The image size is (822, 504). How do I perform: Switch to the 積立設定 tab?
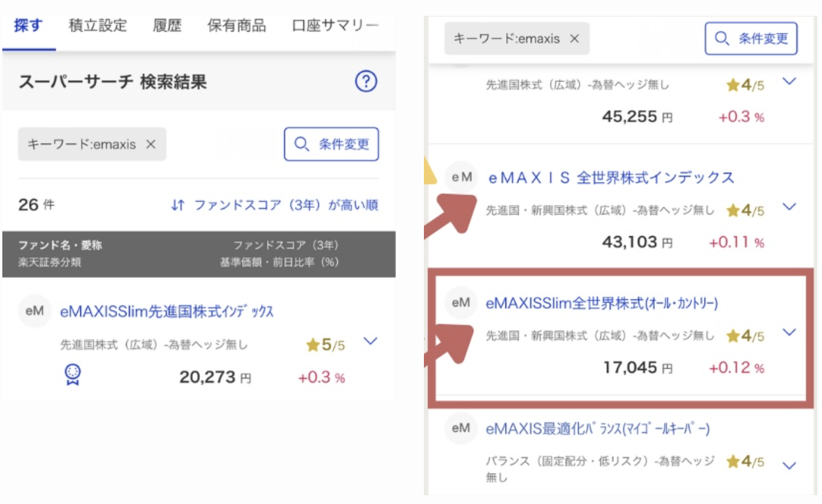[97, 25]
